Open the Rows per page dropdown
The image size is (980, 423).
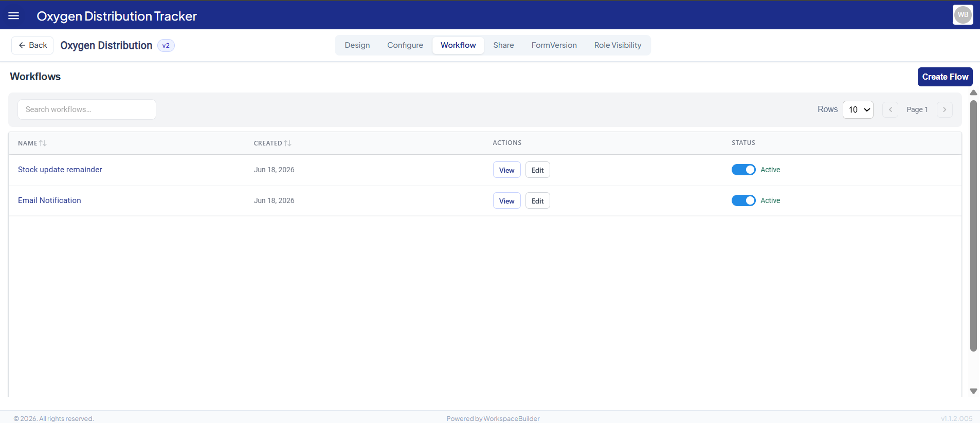click(858, 109)
